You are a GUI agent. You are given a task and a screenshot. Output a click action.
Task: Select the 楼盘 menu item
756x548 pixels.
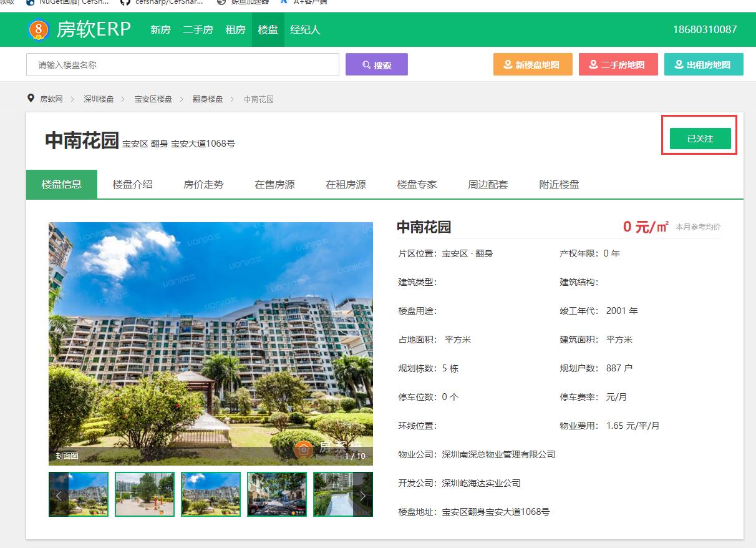point(268,29)
